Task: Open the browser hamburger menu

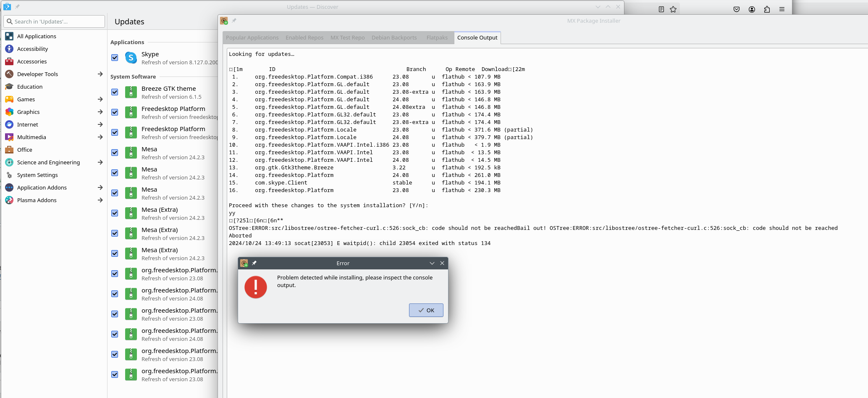Action: [x=782, y=9]
